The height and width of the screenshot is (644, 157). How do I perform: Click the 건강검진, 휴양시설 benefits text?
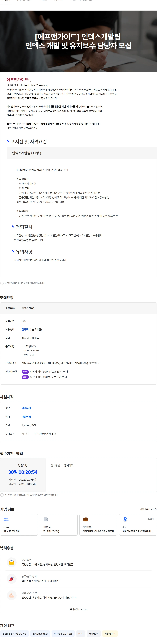pyautogui.click(x=49, y=597)
